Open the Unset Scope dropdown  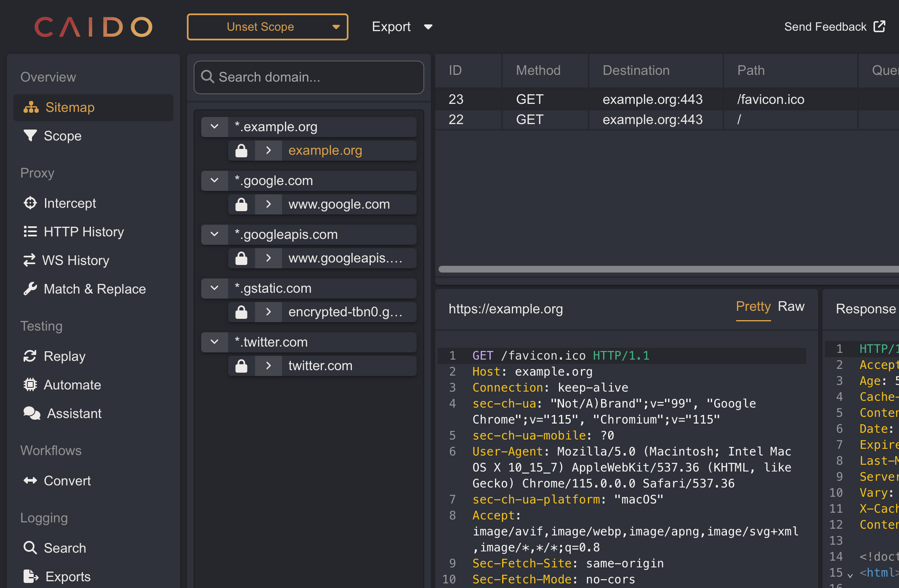[x=267, y=27]
